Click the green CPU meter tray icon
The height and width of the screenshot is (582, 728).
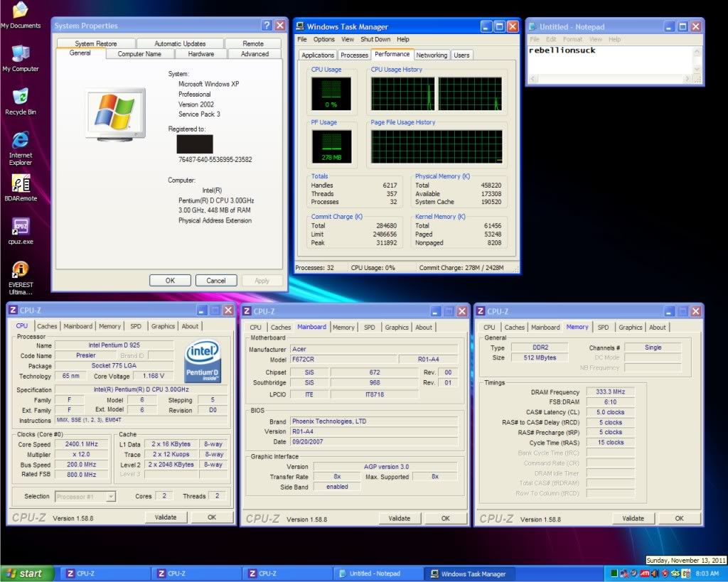614,573
